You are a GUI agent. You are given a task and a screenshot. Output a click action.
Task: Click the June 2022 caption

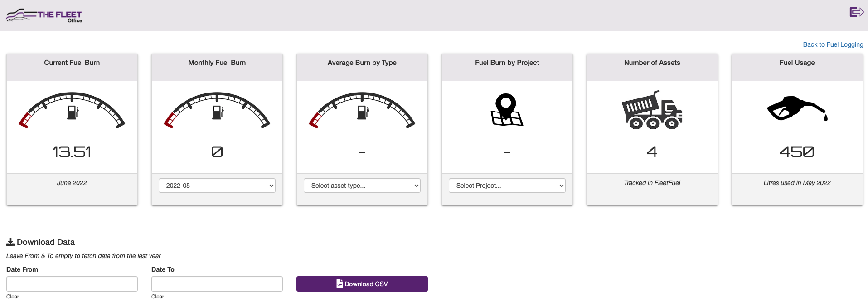[x=72, y=183]
